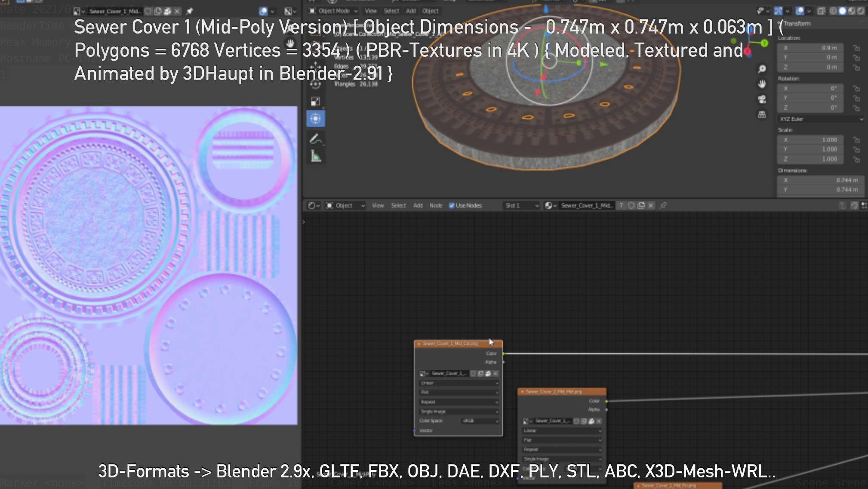
Task: Select the Annotate pencil tool
Action: click(315, 139)
